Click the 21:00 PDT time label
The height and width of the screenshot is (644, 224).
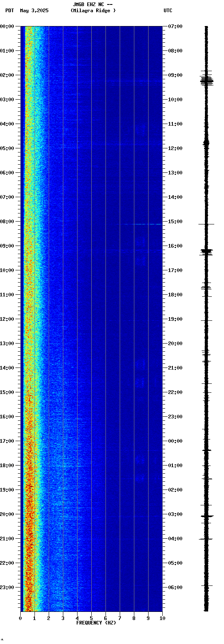7,539
